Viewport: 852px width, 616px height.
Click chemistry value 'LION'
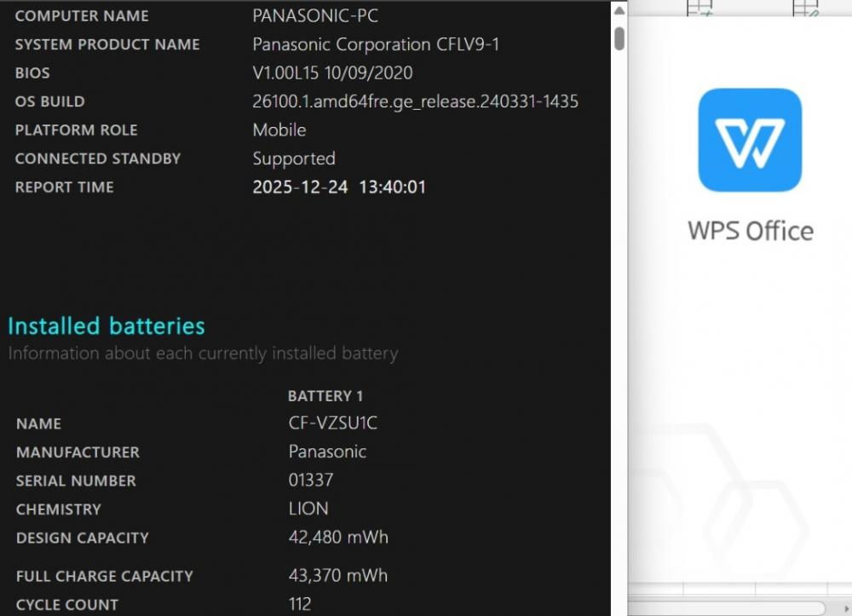click(x=308, y=509)
